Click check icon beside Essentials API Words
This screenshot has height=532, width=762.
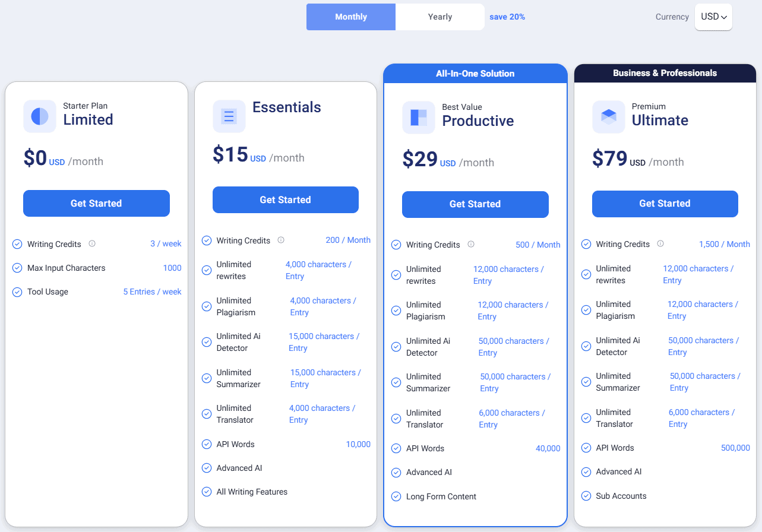(x=207, y=444)
